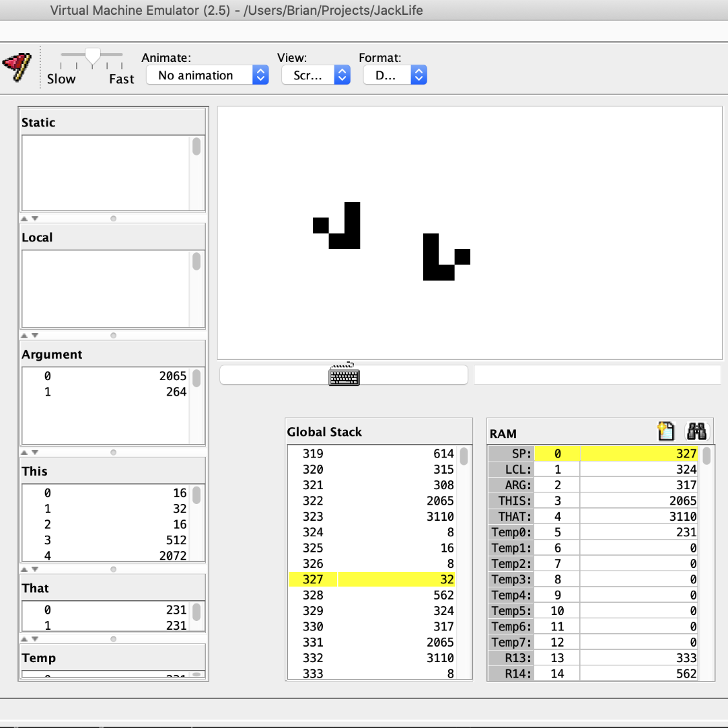
Task: Select the RAM ARG value 317
Action: click(x=686, y=484)
